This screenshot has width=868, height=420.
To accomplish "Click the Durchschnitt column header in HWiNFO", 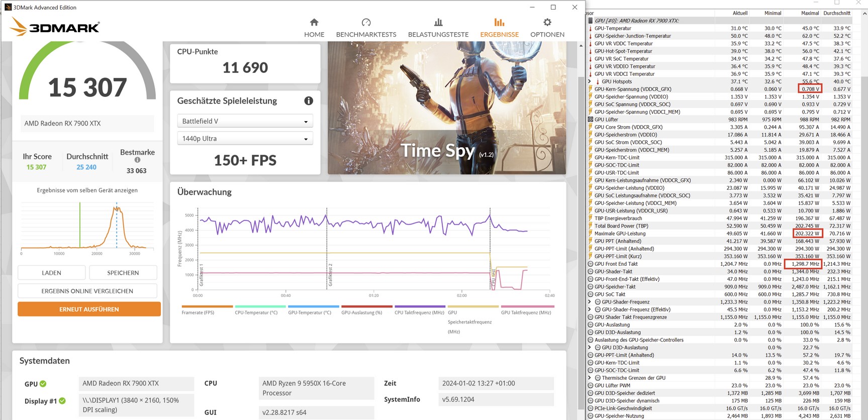I will point(837,13).
